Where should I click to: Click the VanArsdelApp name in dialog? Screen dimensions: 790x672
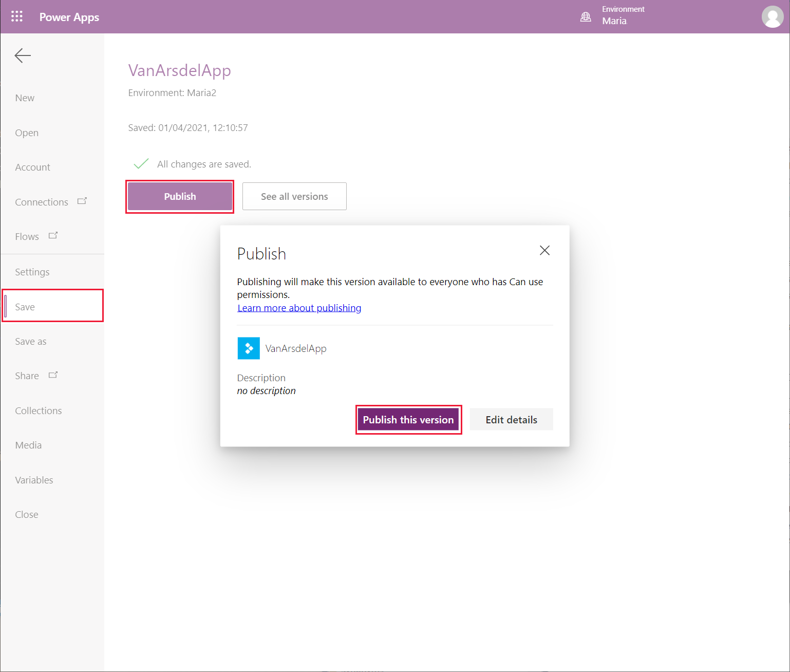point(296,349)
